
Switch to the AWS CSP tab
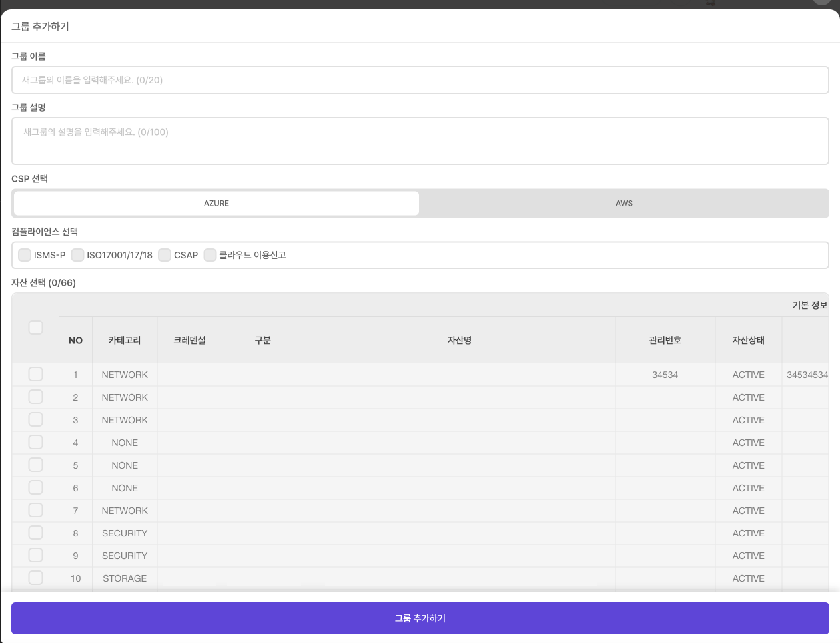pos(624,204)
